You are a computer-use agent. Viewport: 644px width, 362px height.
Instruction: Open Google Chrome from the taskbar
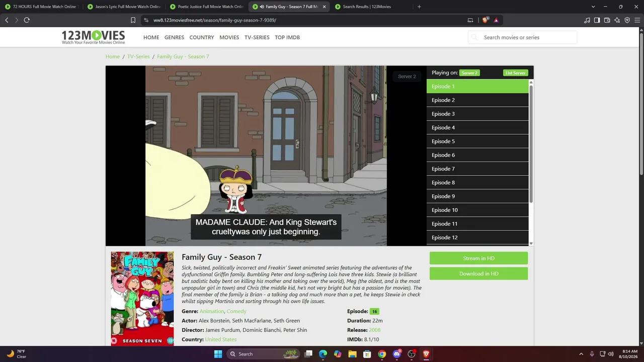click(x=382, y=354)
